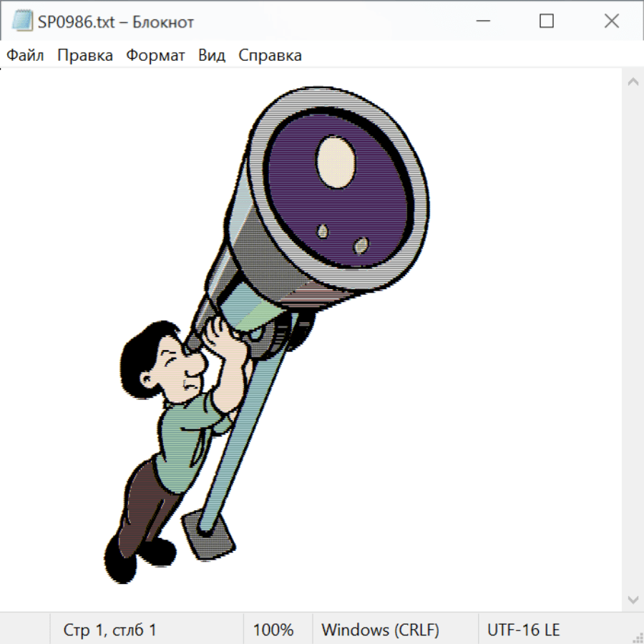Open the Формат menu

pos(155,56)
